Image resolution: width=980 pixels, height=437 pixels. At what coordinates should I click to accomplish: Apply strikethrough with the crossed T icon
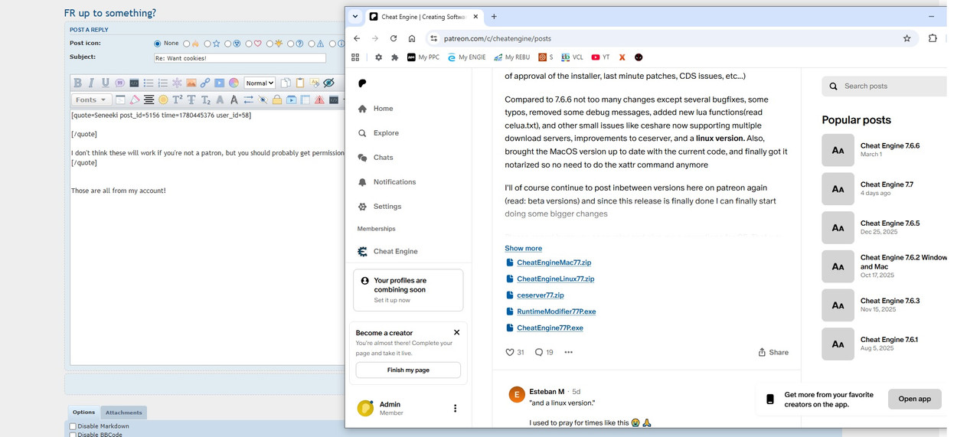191,99
